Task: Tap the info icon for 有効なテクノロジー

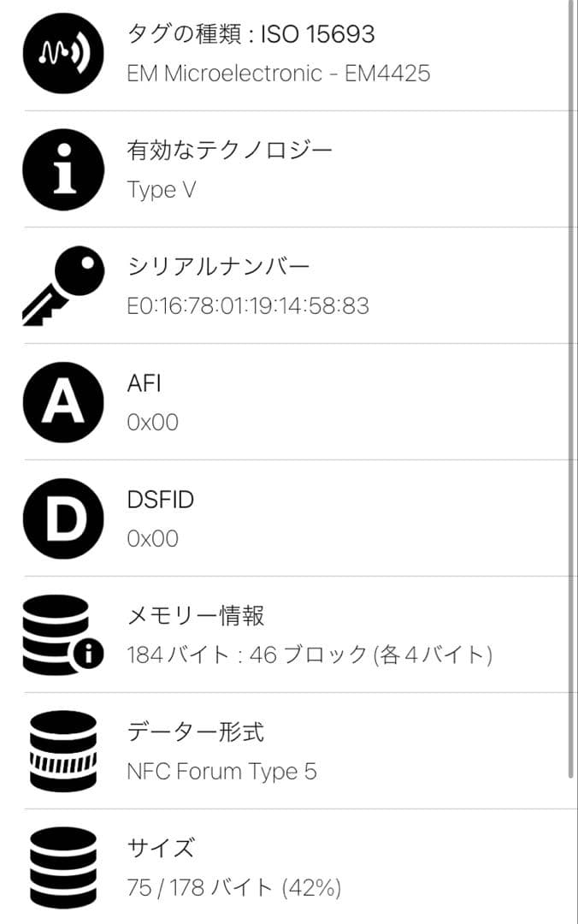Action: pyautogui.click(x=63, y=169)
